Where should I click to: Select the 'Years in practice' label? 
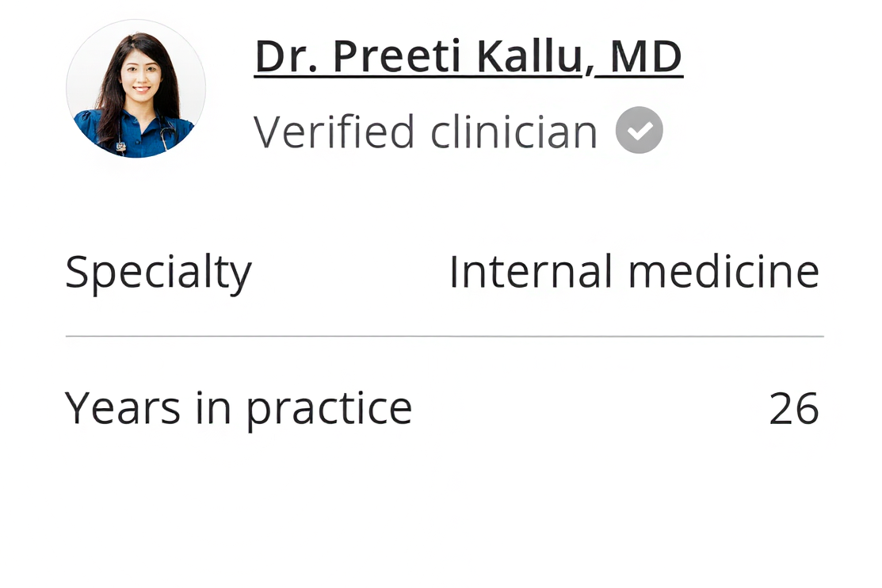click(x=239, y=409)
